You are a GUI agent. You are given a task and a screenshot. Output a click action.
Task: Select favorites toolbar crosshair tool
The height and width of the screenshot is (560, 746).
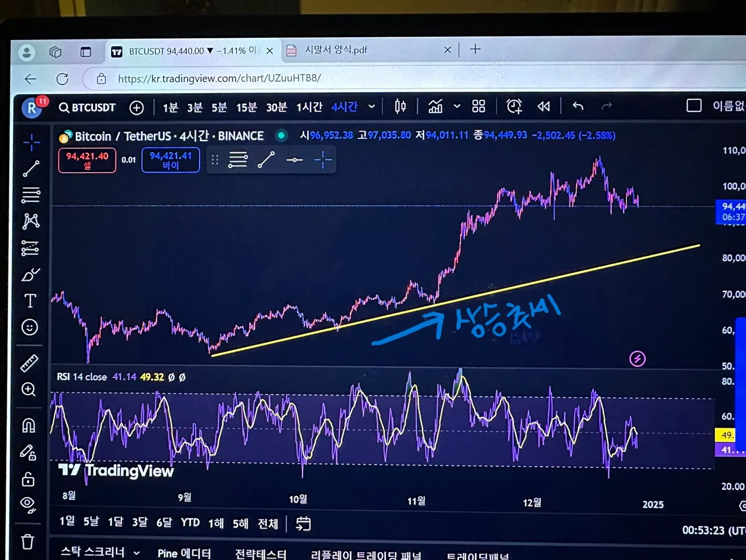pyautogui.click(x=322, y=160)
